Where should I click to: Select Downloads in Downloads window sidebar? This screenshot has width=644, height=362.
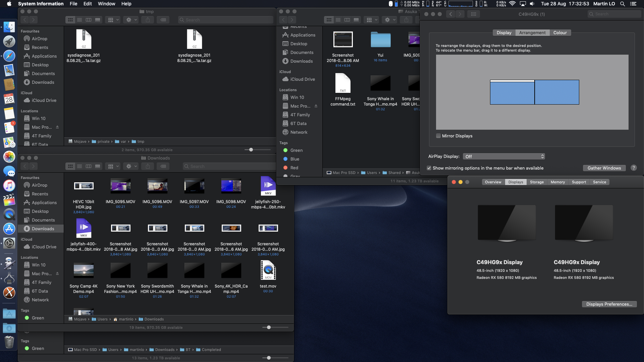(41, 229)
